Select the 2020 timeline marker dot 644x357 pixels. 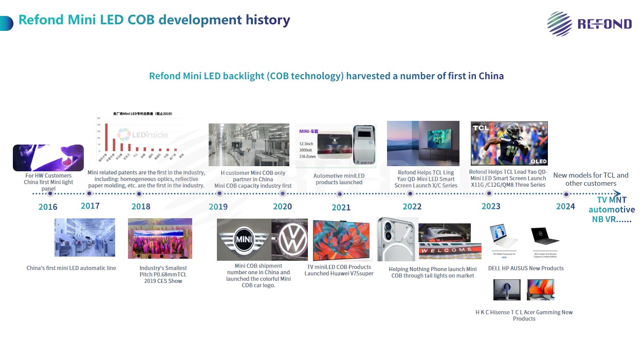[282, 193]
